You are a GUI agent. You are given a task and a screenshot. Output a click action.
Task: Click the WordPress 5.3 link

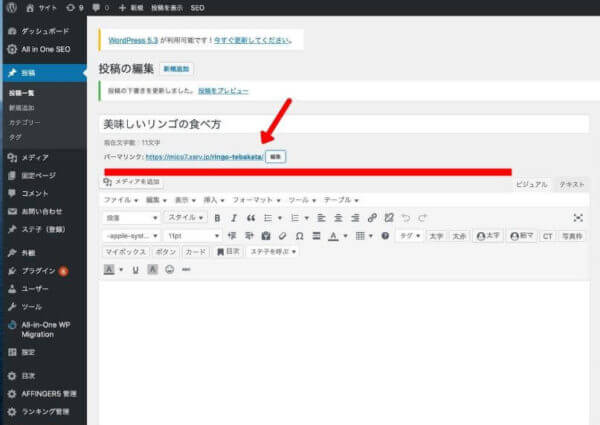click(133, 40)
